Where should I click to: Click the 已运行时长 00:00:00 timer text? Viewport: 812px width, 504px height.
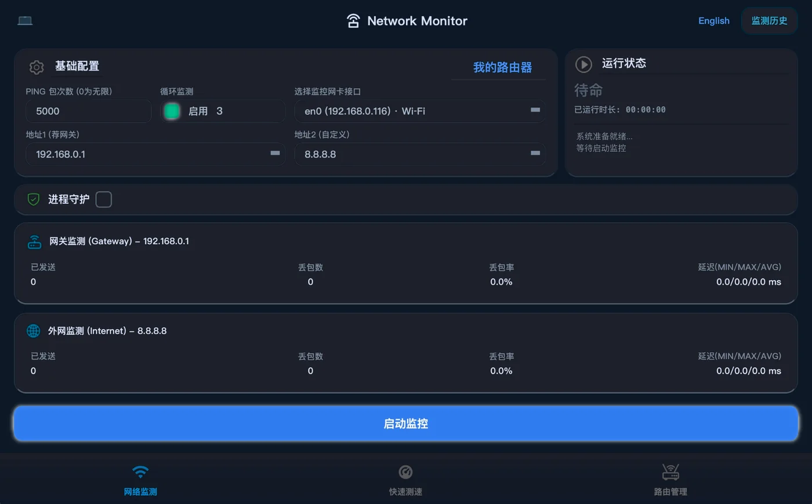(x=620, y=110)
